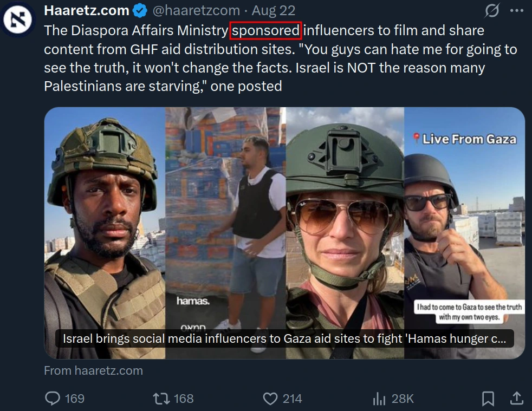Click the Haaretz.com display name
Image resolution: width=532 pixels, height=411 pixels.
[x=87, y=10]
